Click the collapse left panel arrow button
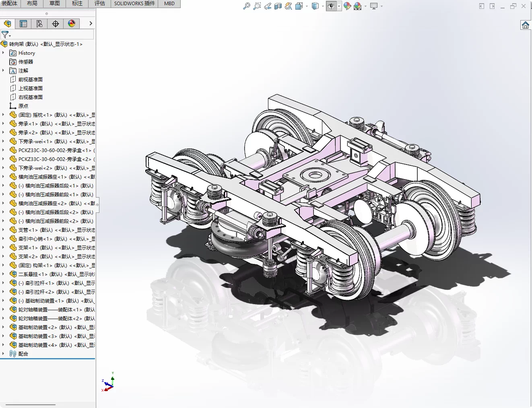 point(482,6)
